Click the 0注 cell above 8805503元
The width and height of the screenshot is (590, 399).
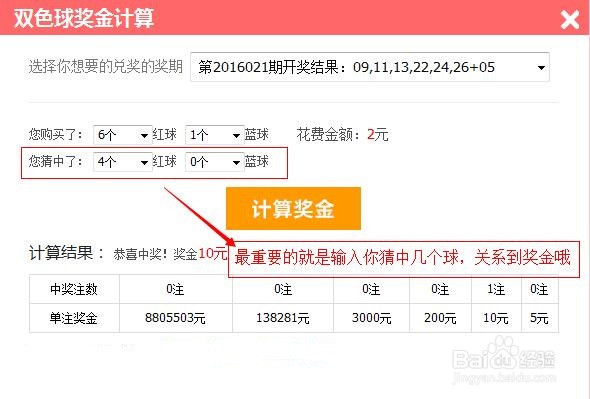(176, 289)
